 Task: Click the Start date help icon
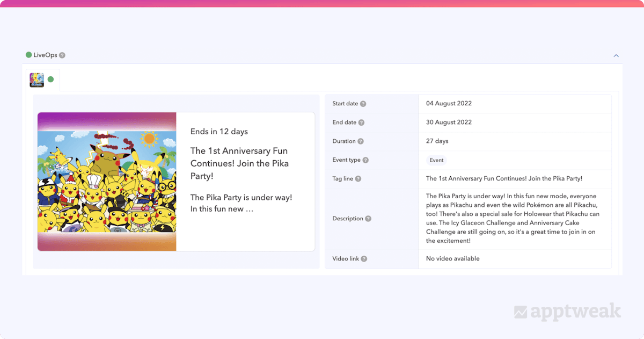point(363,104)
